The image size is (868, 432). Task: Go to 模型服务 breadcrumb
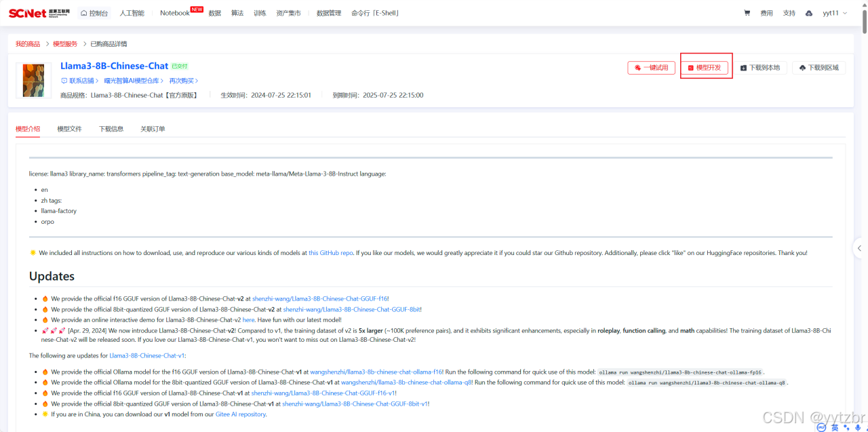point(65,44)
